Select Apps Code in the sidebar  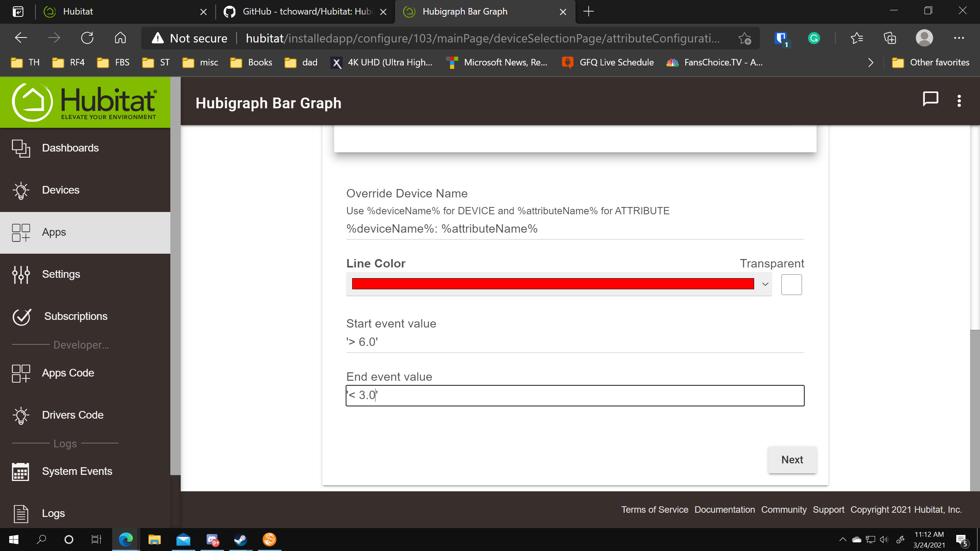tap(68, 373)
